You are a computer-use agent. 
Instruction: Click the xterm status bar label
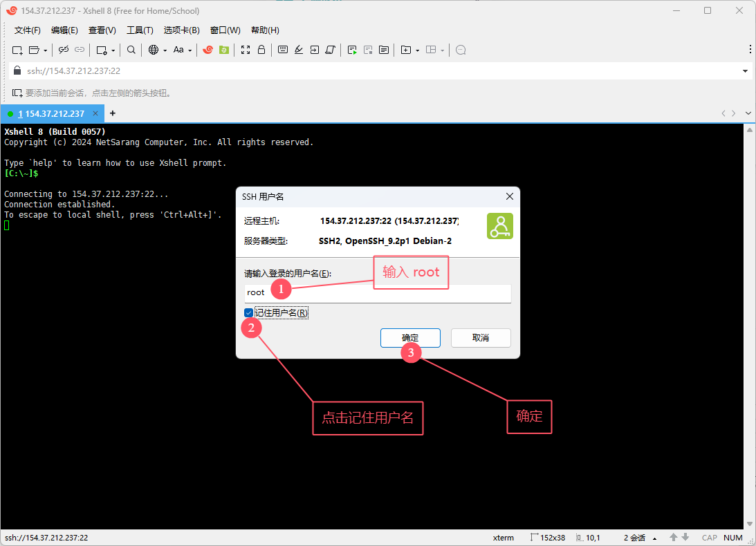pyautogui.click(x=504, y=538)
